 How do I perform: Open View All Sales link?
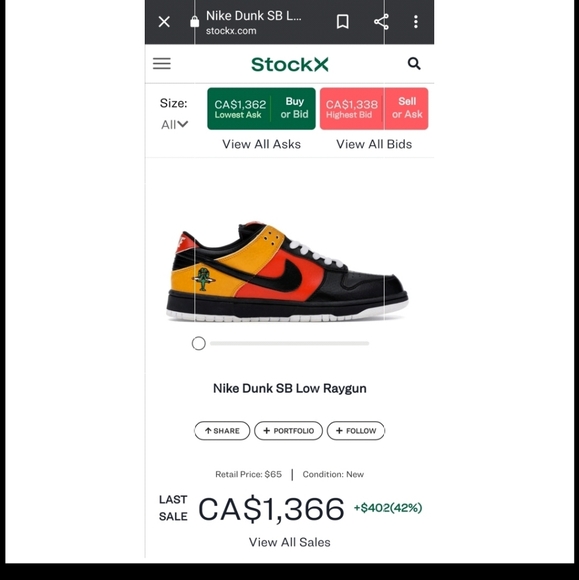[290, 542]
